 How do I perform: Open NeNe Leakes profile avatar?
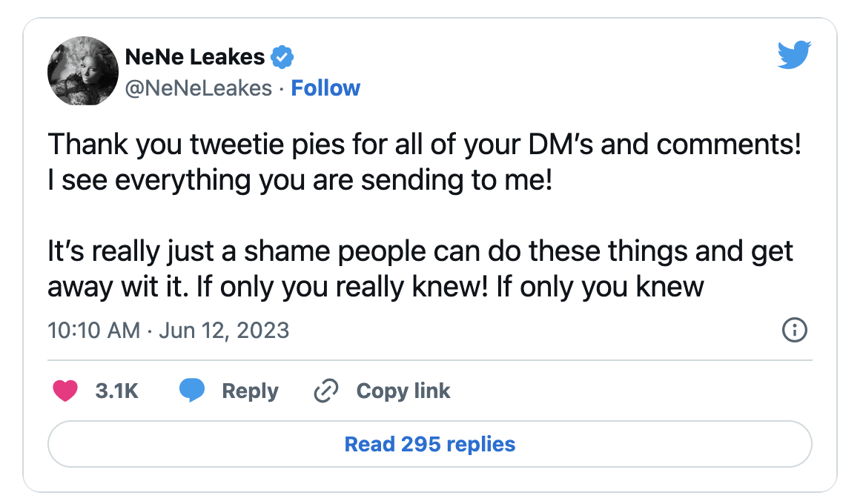[83, 71]
